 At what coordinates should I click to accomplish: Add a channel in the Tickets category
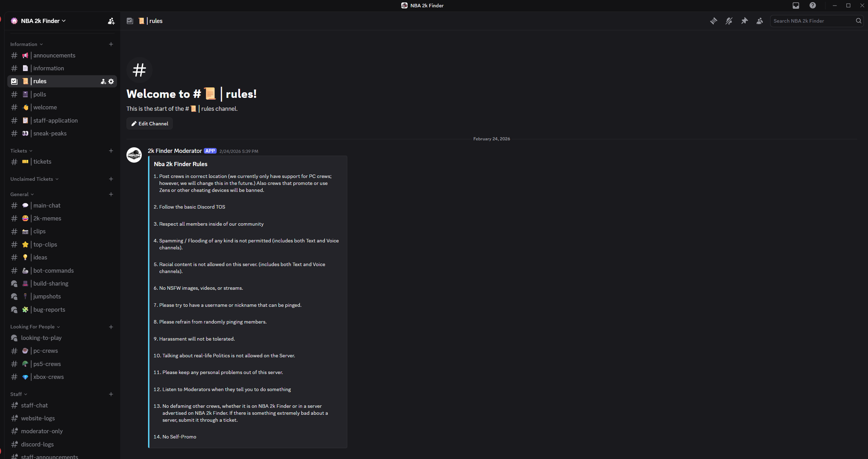pos(111,151)
